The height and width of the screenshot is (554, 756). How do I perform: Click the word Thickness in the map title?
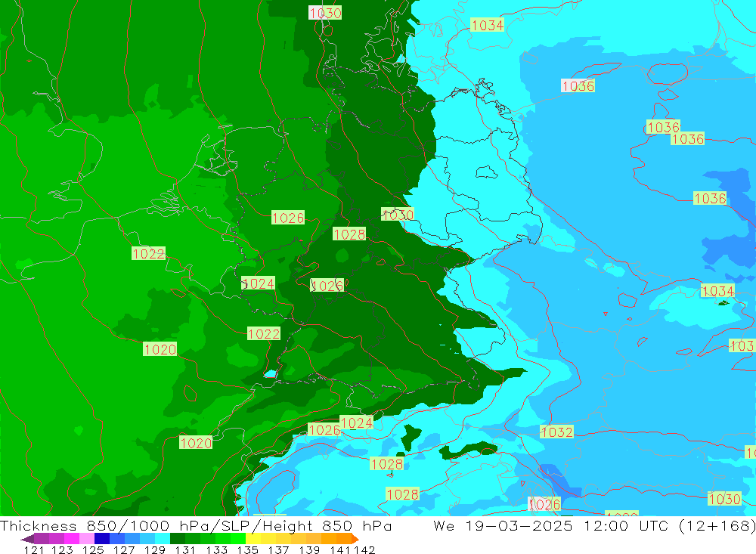(x=39, y=525)
